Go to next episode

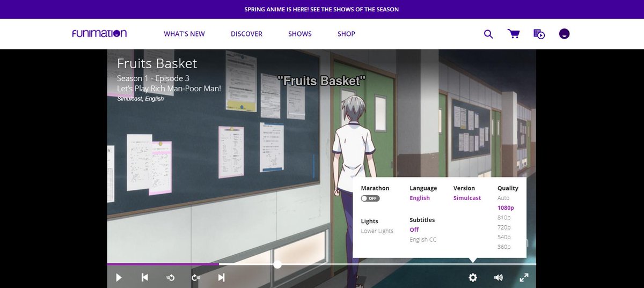[221, 277]
